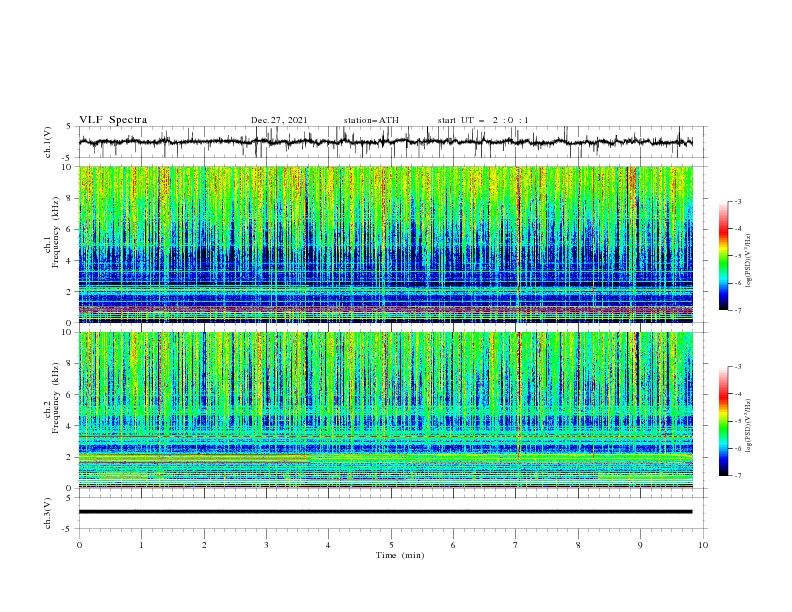Click the 'ch.1(V)' waveform axis label
Viewport: 792px width, 612px height.
click(48, 142)
